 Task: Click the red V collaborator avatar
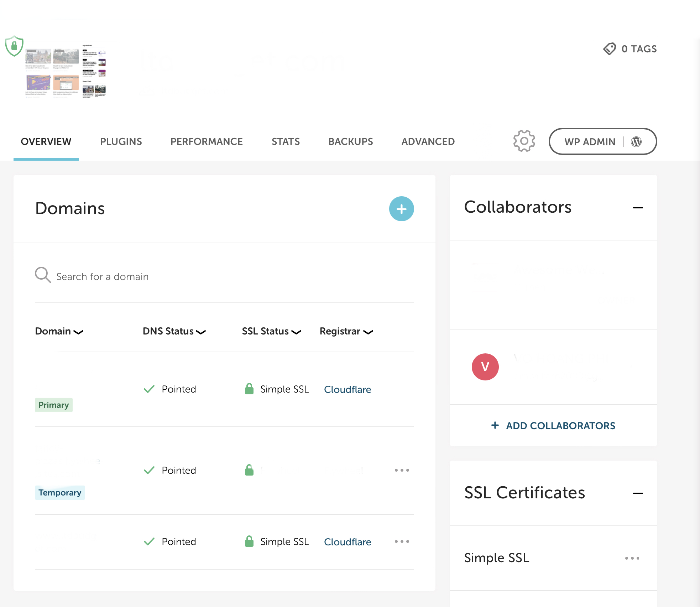click(485, 367)
